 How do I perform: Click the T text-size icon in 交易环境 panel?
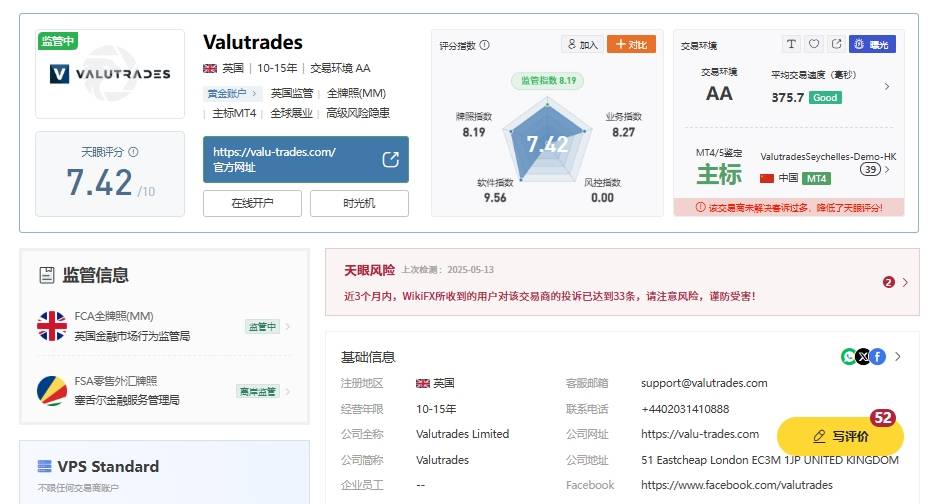pyautogui.click(x=791, y=44)
